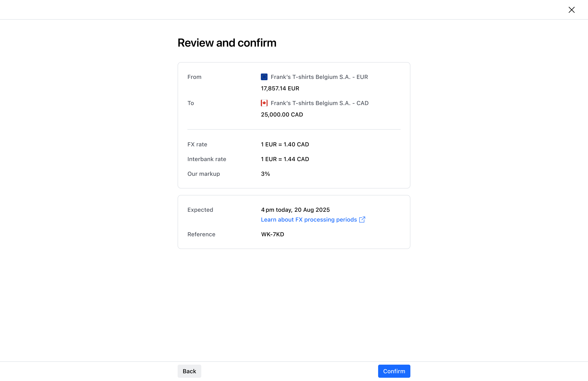Screen dimensions: 588x381
Task: Go back using the Back button
Action: (189, 371)
